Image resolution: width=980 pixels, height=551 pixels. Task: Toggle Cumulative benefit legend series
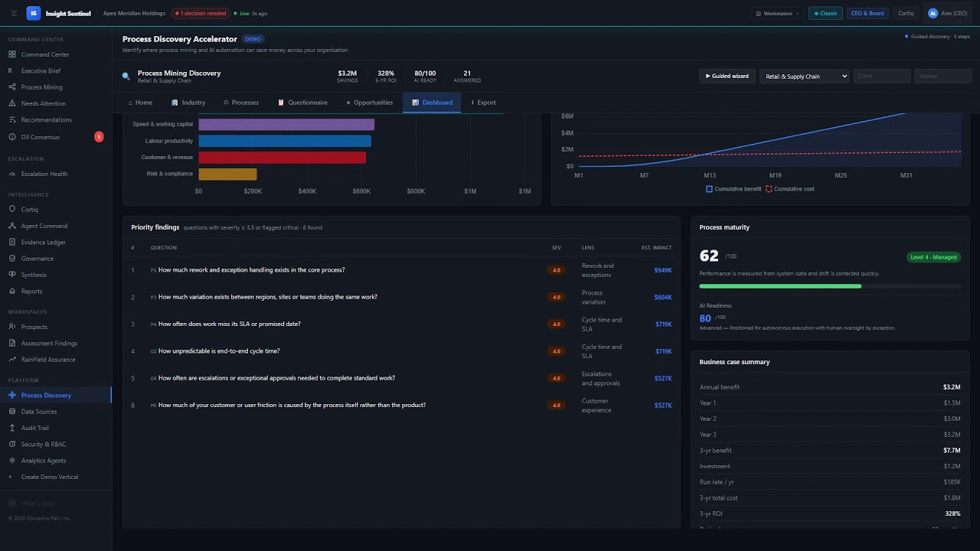[733, 189]
